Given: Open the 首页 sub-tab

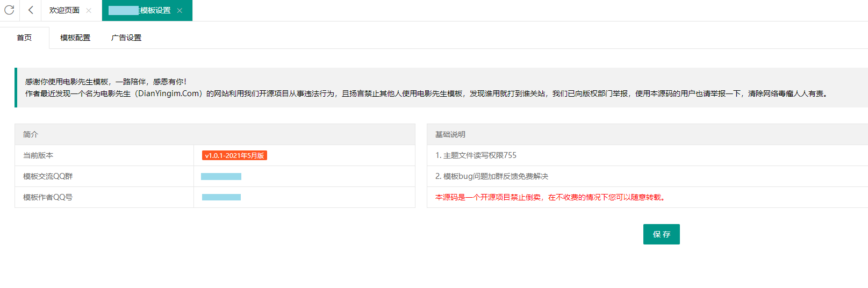Looking at the screenshot, I should pos(24,38).
